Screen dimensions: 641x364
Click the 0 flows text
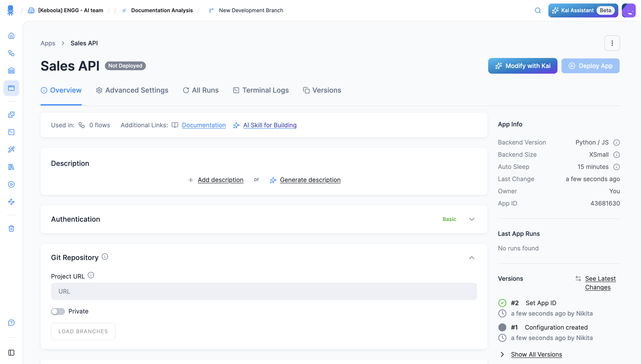pyautogui.click(x=100, y=125)
